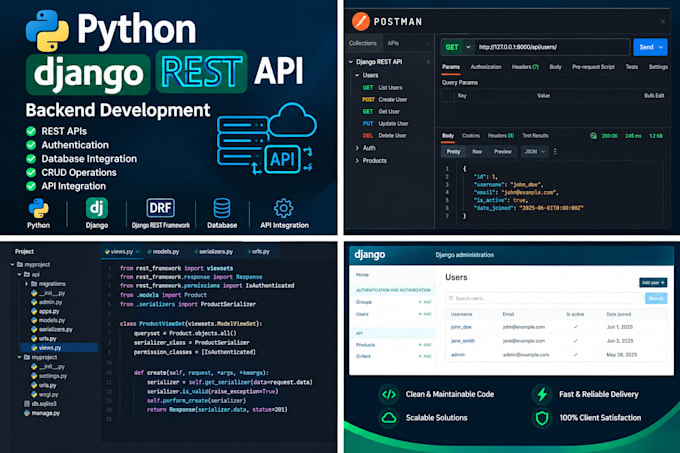Select apps.py in the project tree
The width and height of the screenshot is (680, 453).
[45, 311]
